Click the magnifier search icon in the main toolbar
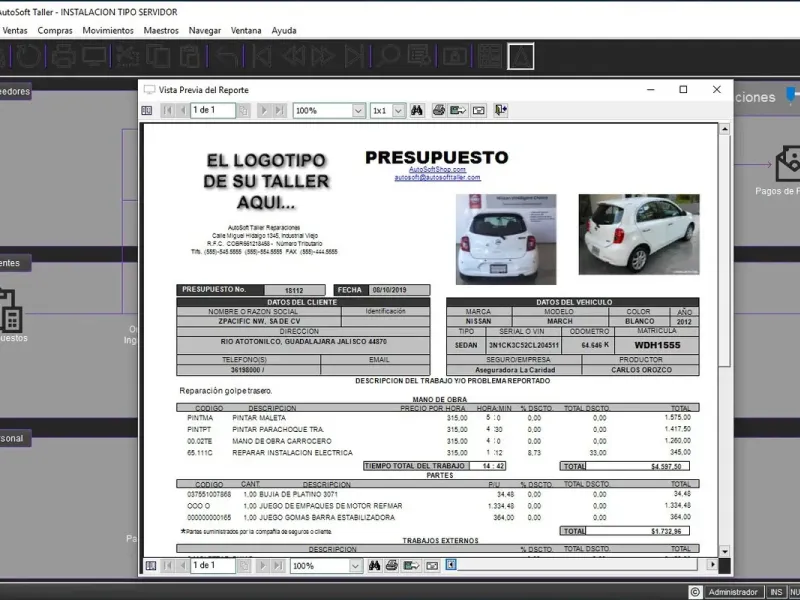The height and width of the screenshot is (600, 800). 387,56
